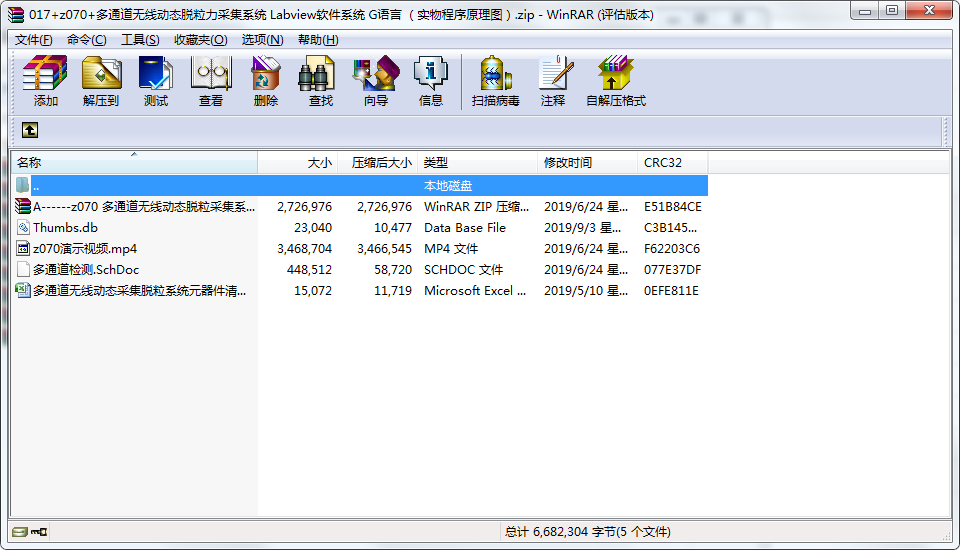The image size is (960, 550).
Task: Click the WinRAR title bar app icon
Action: click(x=15, y=14)
